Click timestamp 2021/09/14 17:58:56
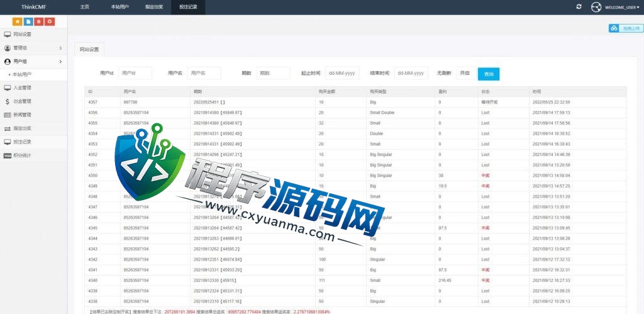 click(551, 123)
